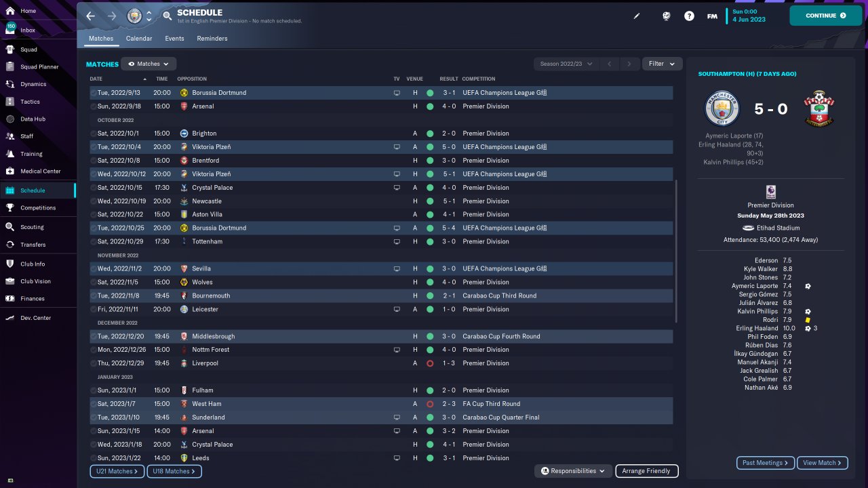Click the Manchester City badge in header

(134, 16)
